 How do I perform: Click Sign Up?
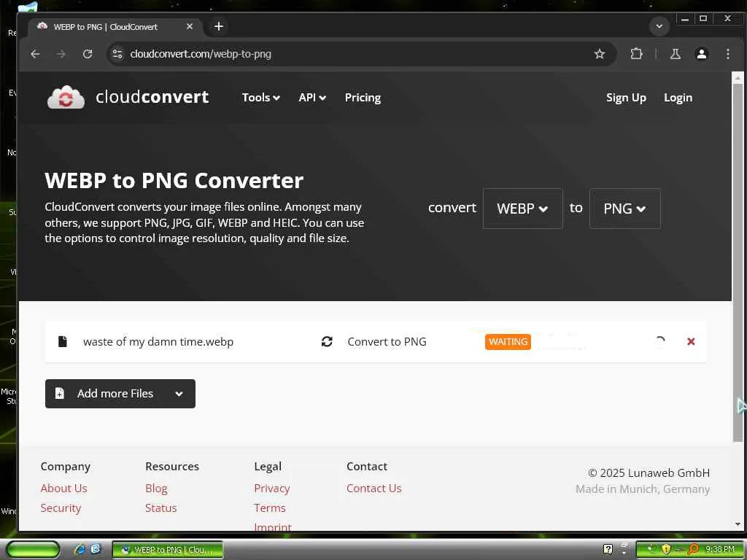pos(626,98)
